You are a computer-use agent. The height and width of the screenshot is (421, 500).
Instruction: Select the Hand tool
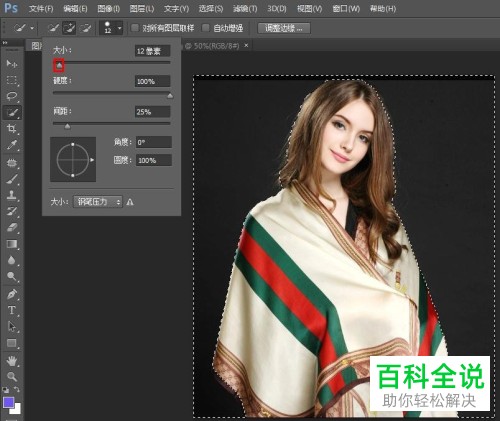click(x=12, y=361)
